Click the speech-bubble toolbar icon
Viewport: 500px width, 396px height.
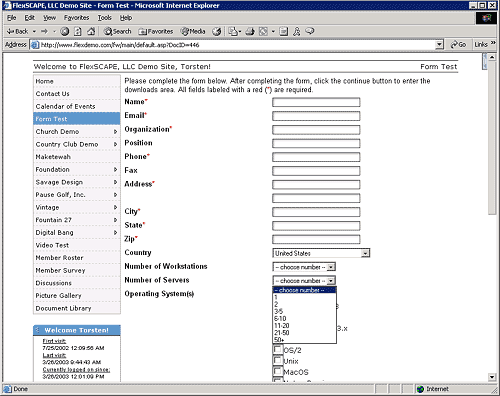pyautogui.click(x=310, y=31)
